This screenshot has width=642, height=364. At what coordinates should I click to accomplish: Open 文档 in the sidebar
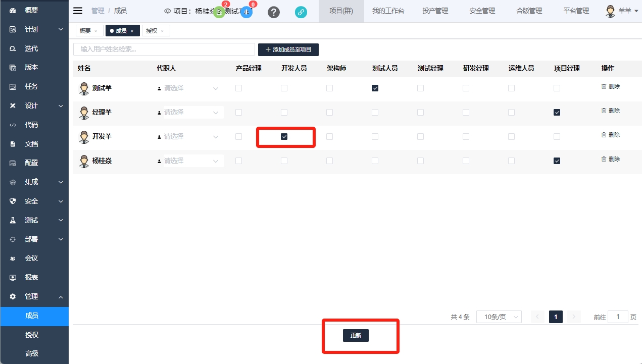(x=34, y=144)
